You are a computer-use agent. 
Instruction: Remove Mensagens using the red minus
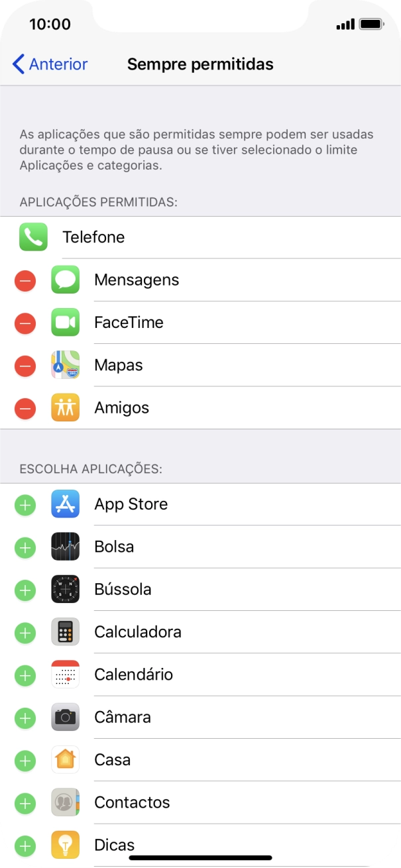25,280
